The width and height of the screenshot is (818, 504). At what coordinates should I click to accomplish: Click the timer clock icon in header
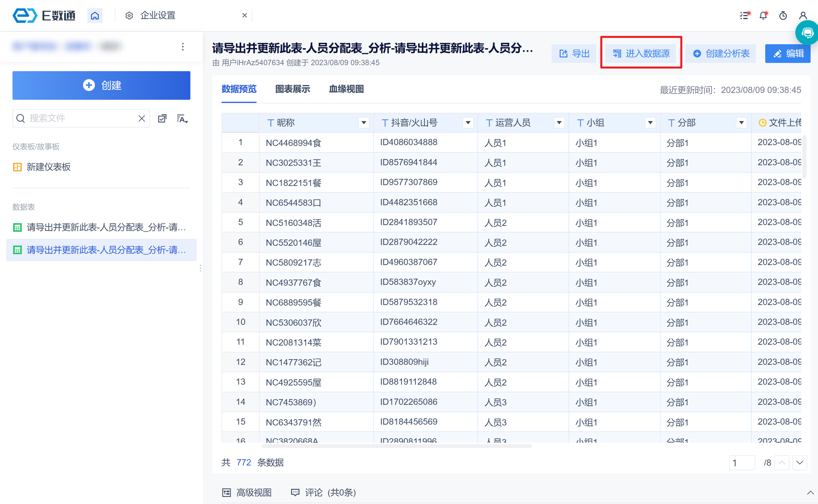783,16
